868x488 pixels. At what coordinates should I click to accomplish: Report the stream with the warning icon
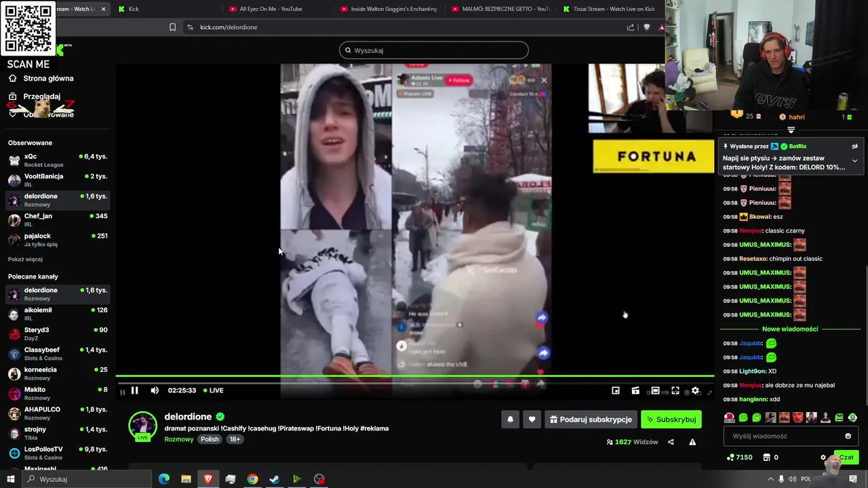point(692,442)
